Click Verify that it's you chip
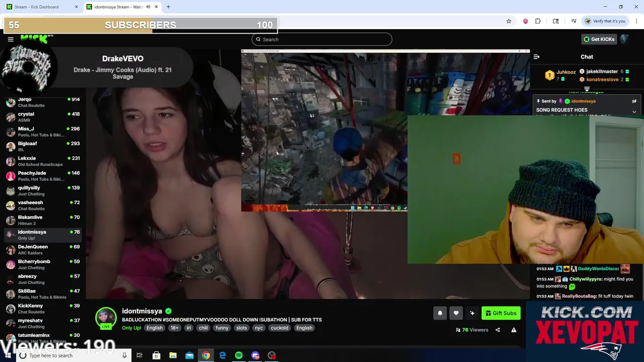The width and height of the screenshot is (644, 362). pyautogui.click(x=605, y=21)
